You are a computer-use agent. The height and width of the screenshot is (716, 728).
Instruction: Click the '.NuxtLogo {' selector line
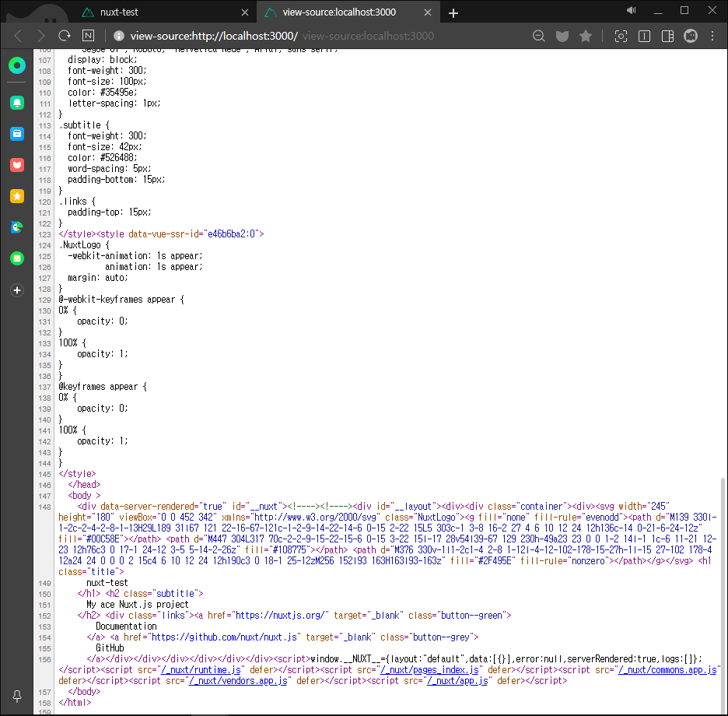[x=84, y=245]
